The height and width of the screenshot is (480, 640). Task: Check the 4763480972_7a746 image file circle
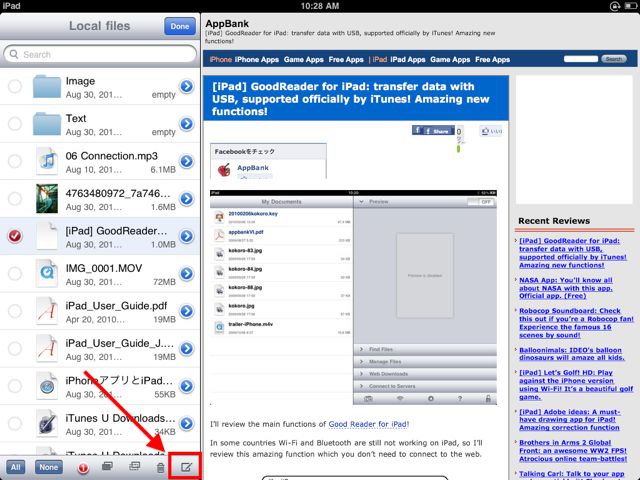click(15, 198)
